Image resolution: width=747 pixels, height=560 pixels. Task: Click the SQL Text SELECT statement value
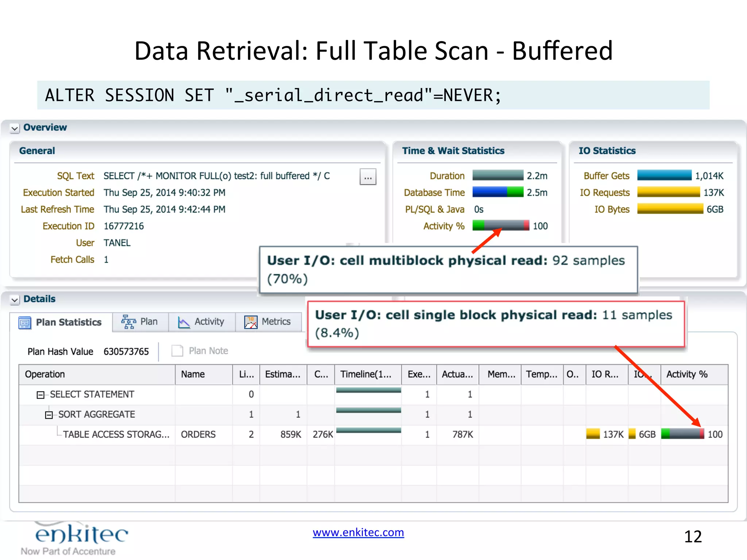coord(217,176)
